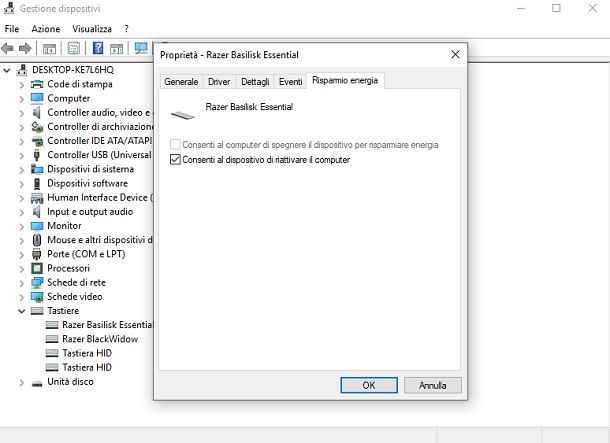Close the Proprietà Razer Basilisk Essential dialog
Image resolution: width=610 pixels, height=443 pixels.
click(x=455, y=54)
